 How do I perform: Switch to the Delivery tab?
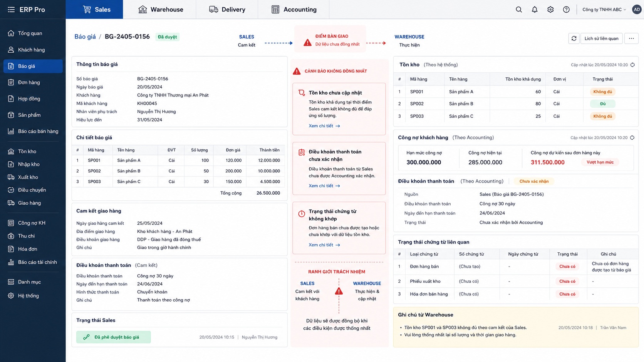[227, 9]
